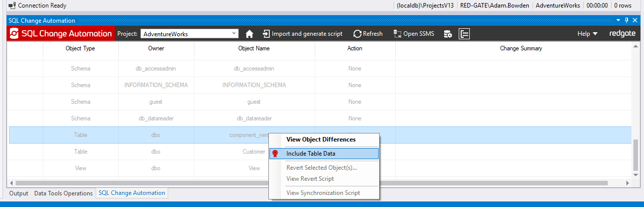Choose Include Table Data from context menu
This screenshot has height=207, width=644.
324,154
